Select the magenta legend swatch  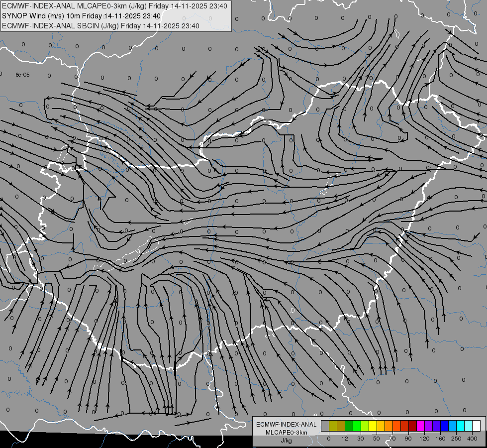click(x=420, y=426)
